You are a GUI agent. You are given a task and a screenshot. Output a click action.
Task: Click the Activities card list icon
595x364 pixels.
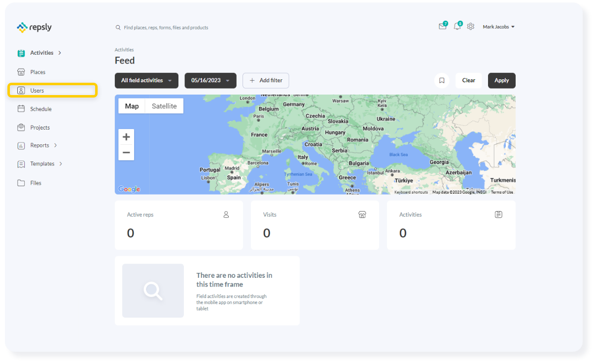[498, 214]
